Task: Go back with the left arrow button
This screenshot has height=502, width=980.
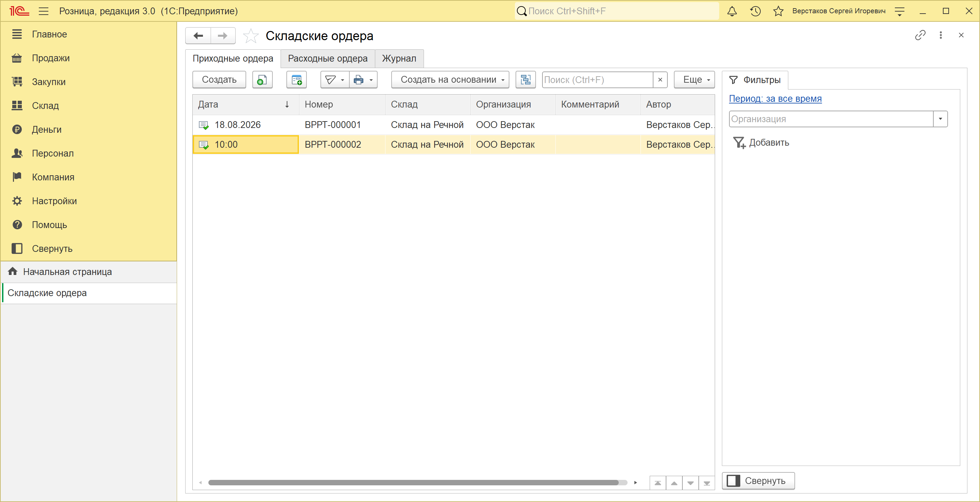Action: (x=198, y=36)
